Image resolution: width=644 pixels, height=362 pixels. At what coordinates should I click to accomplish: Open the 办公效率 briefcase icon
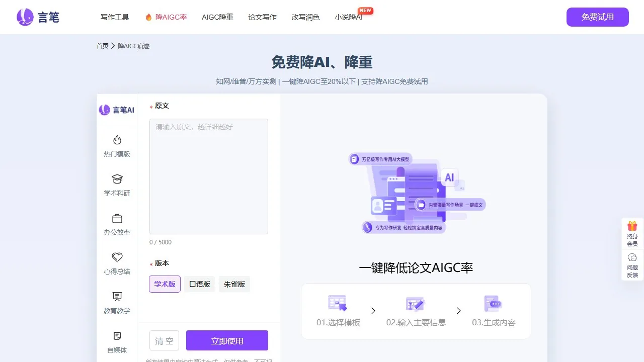(117, 218)
